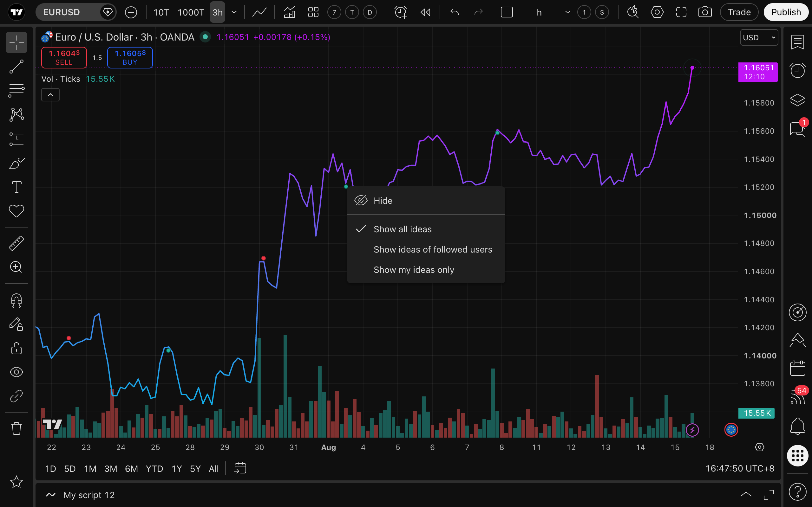
Task: Click the Publish button
Action: pyautogui.click(x=785, y=12)
